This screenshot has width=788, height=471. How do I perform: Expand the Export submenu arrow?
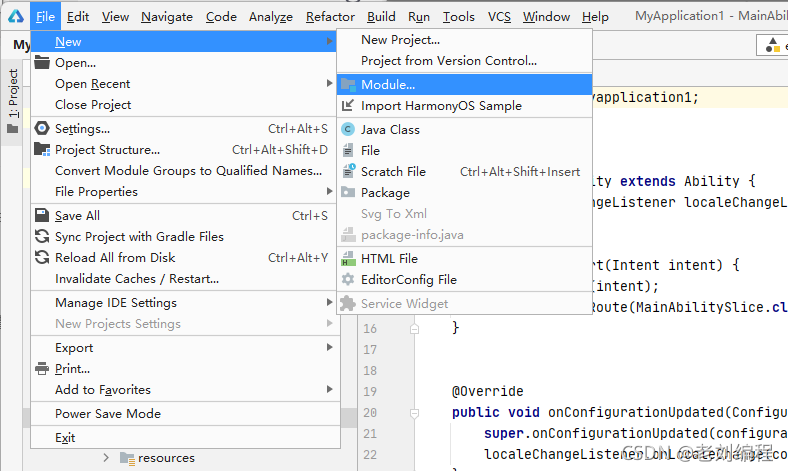coord(329,347)
